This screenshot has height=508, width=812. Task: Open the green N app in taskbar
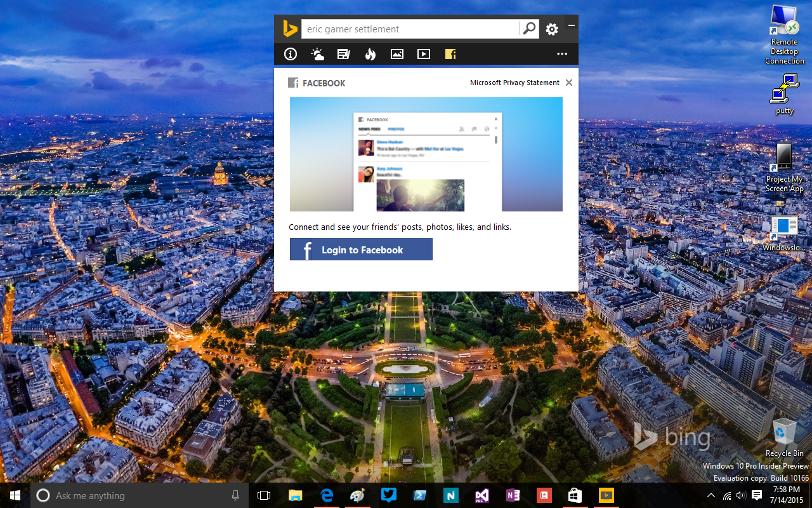450,495
